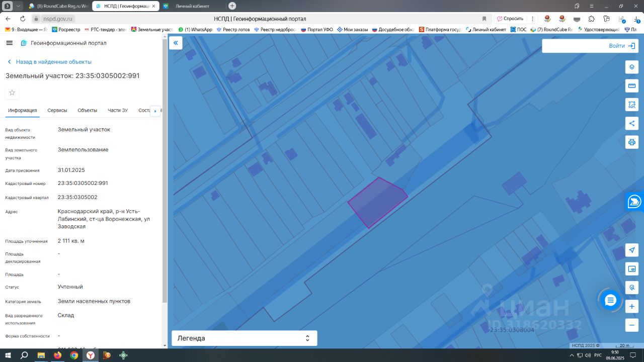Activate the area selection tool
This screenshot has width=644, height=362.
coord(632,105)
